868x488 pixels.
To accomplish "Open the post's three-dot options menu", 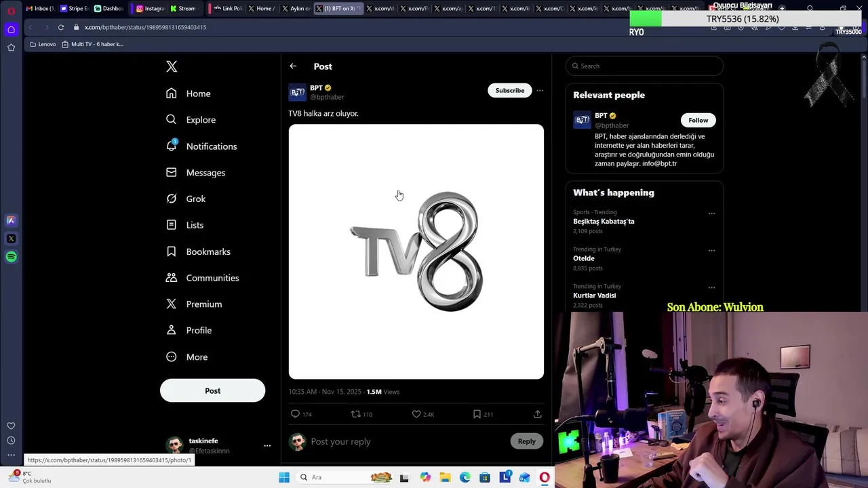I will coord(540,91).
